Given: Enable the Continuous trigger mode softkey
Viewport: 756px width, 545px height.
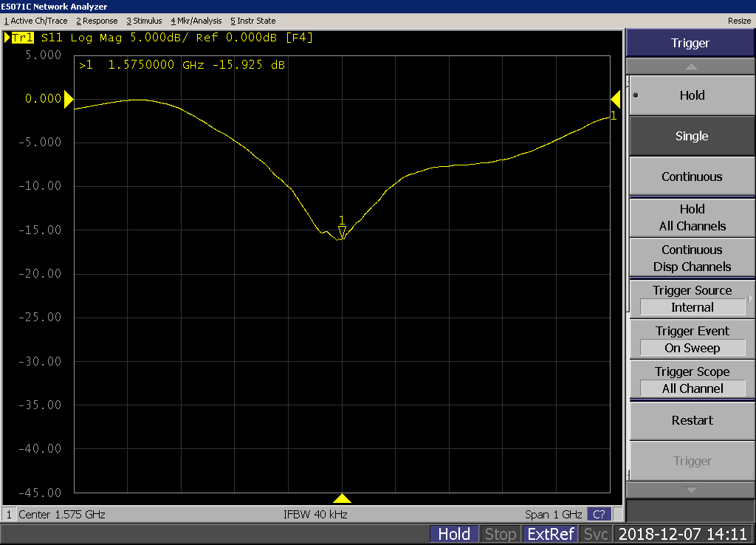Looking at the screenshot, I should click(691, 176).
